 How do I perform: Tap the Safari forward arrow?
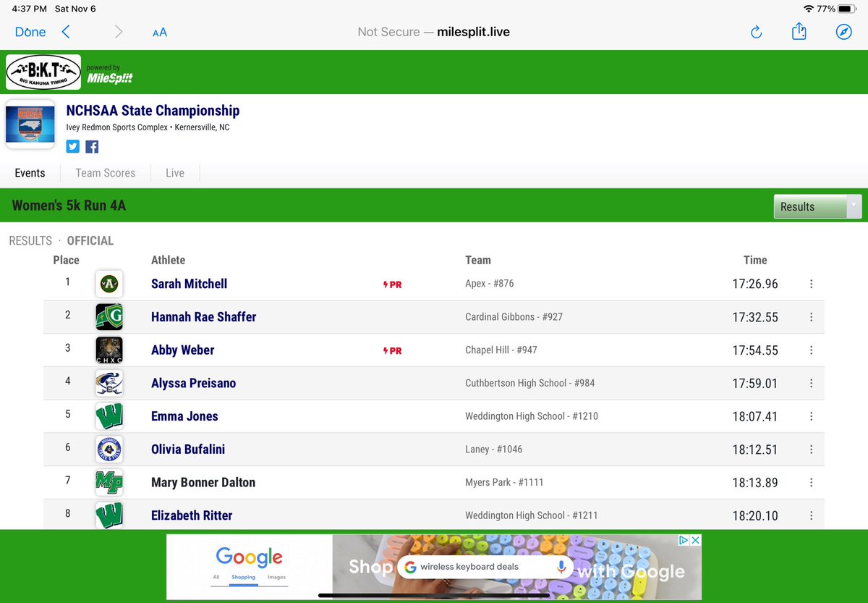(119, 32)
